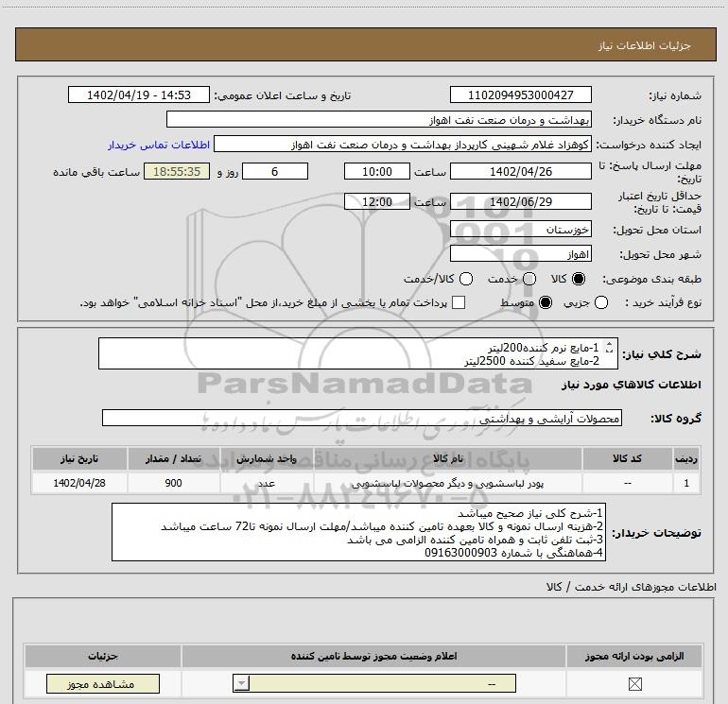The width and height of the screenshot is (728, 704).
Task: Click column header واحد شمارش
Action: (x=267, y=458)
